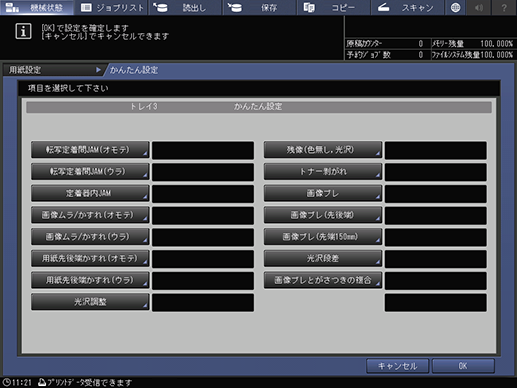This screenshot has width=517, height=388.
Task: Open the 機械状態 machine status tab
Action: click(x=37, y=7)
